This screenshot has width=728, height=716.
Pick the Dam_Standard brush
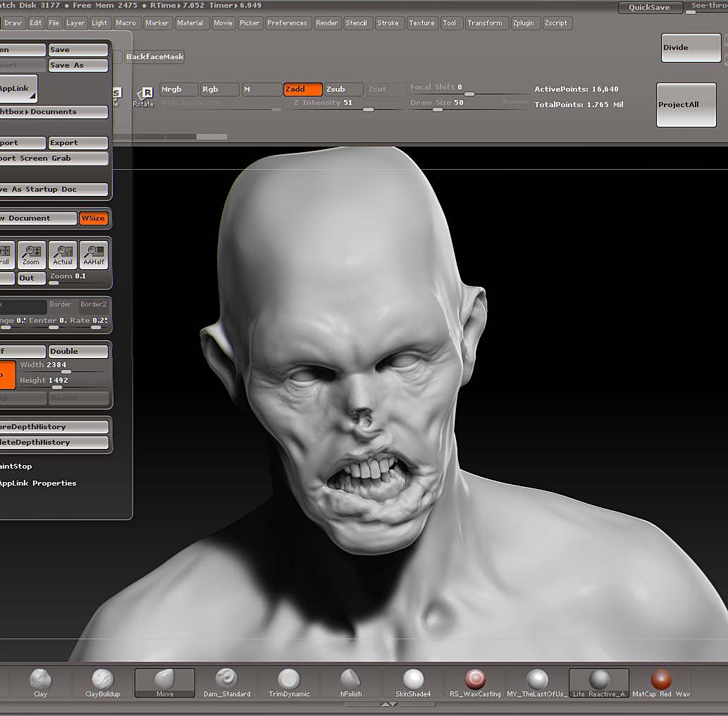tap(226, 681)
